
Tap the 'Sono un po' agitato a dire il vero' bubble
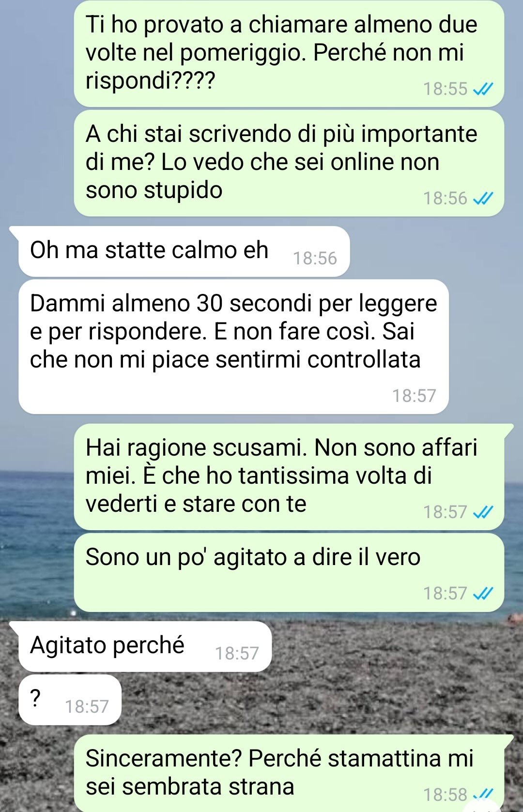click(289, 572)
